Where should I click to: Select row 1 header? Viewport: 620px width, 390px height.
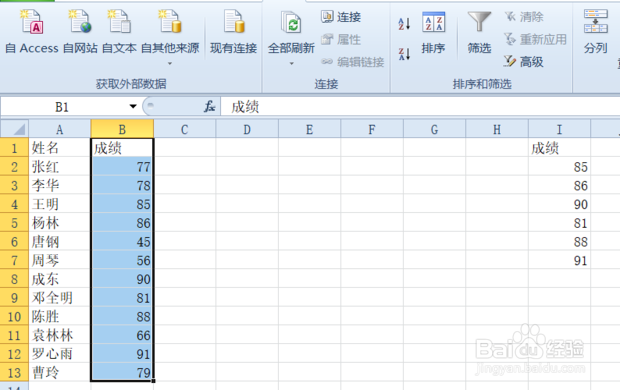[14, 148]
